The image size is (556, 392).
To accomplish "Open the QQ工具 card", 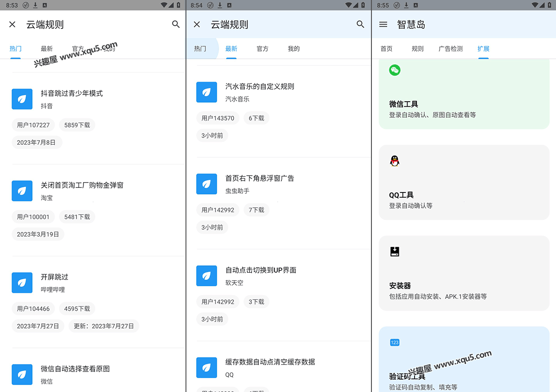I will [x=464, y=182].
